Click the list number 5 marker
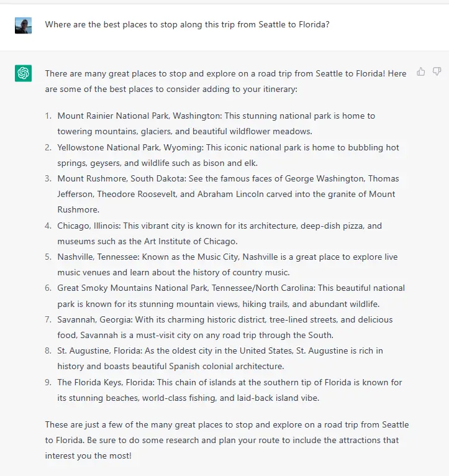This screenshot has height=476, width=449. (48, 257)
